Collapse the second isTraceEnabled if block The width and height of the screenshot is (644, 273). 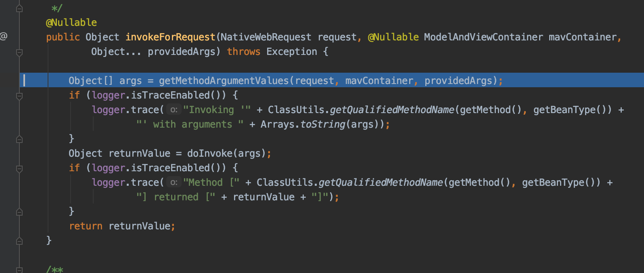click(x=19, y=168)
